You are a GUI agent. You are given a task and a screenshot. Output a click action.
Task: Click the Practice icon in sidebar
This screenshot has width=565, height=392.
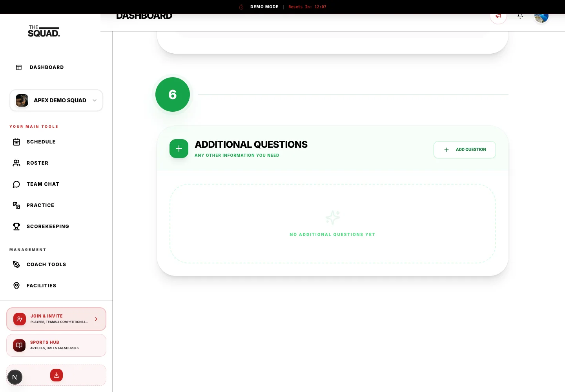tap(16, 205)
